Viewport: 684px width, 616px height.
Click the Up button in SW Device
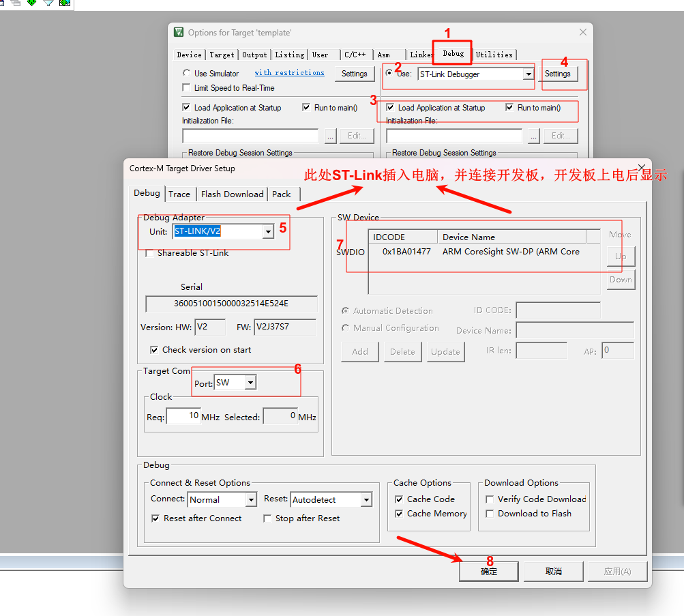coord(621,256)
